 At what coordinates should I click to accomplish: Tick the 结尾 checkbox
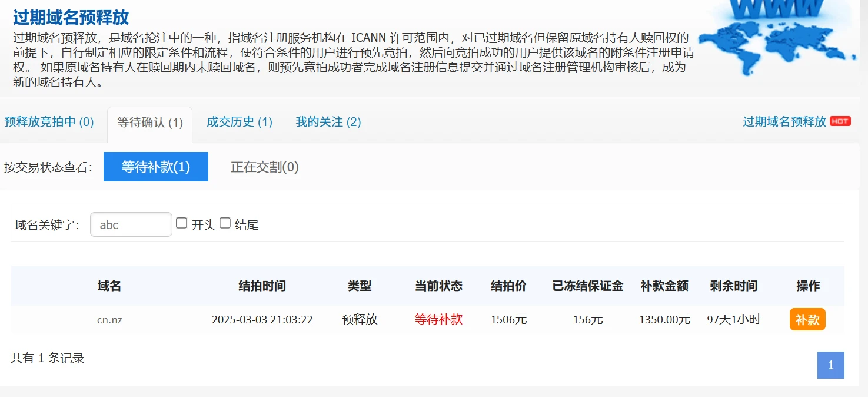click(225, 223)
